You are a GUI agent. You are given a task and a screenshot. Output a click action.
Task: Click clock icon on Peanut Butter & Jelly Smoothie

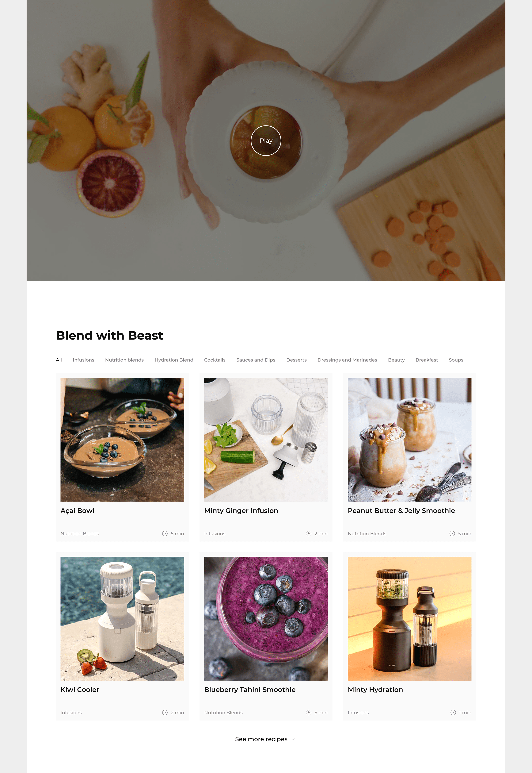click(452, 533)
